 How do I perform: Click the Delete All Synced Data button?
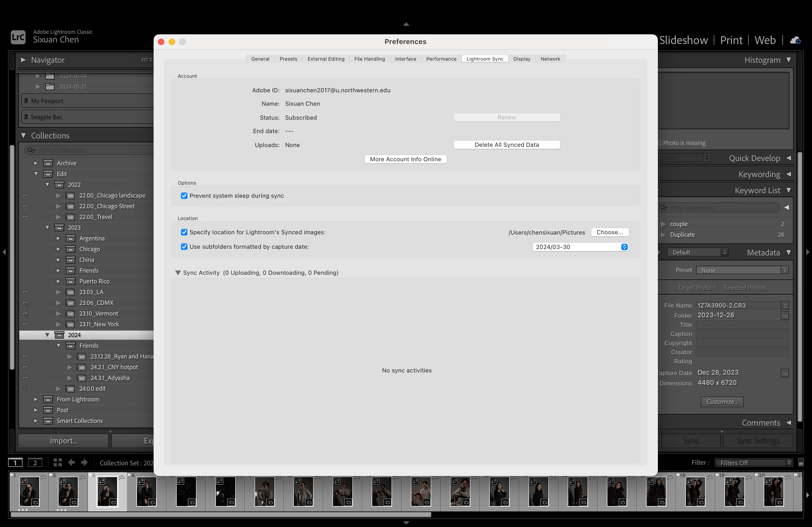[x=506, y=145]
